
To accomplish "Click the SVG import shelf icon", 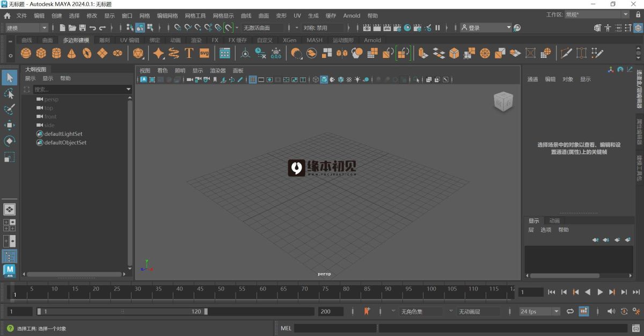I will click(x=204, y=53).
